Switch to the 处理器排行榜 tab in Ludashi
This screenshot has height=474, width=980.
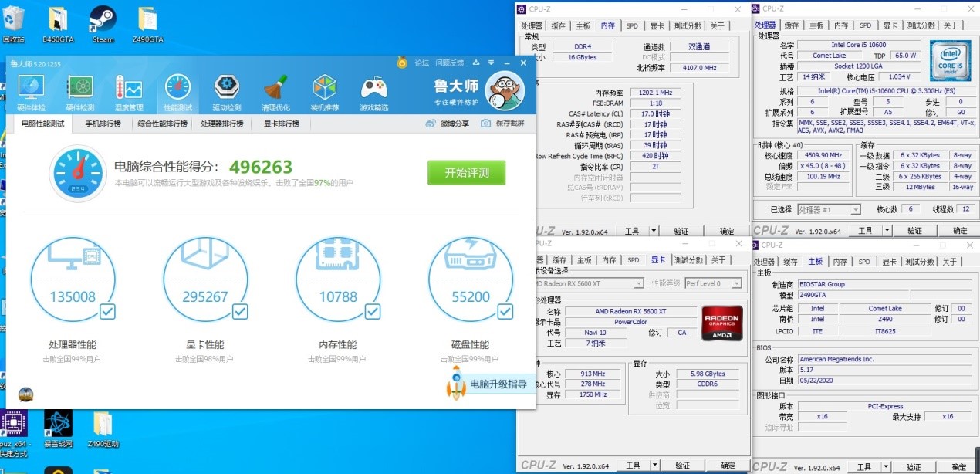222,124
